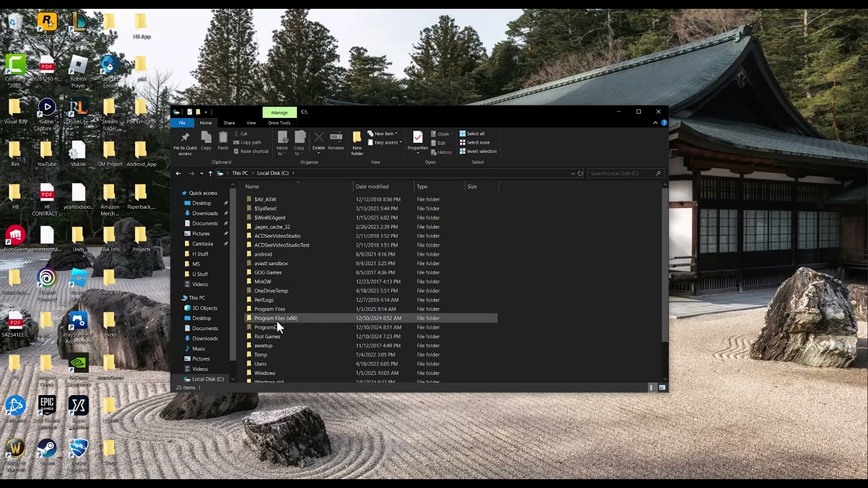Click Invert selection in ribbon
The image size is (868, 488).
coord(478,151)
